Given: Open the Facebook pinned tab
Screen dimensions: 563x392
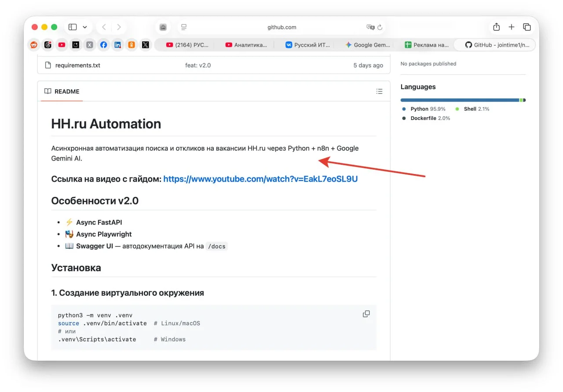Looking at the screenshot, I should [103, 45].
